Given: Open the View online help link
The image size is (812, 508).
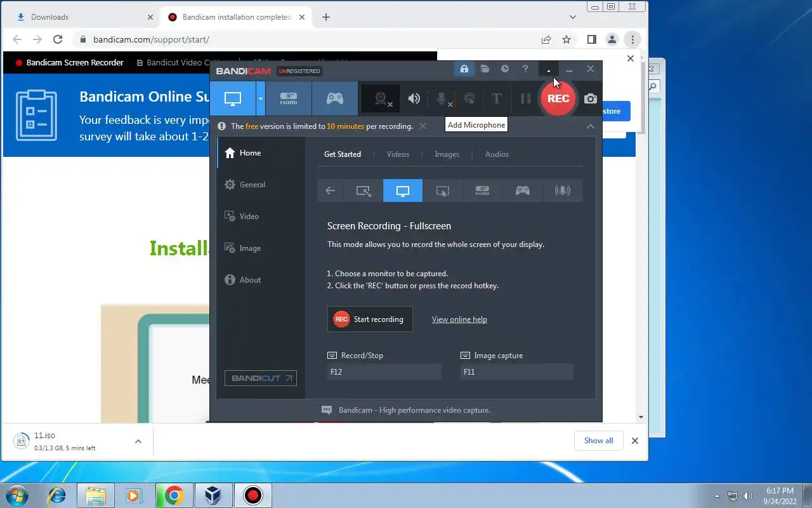Looking at the screenshot, I should 459,319.
